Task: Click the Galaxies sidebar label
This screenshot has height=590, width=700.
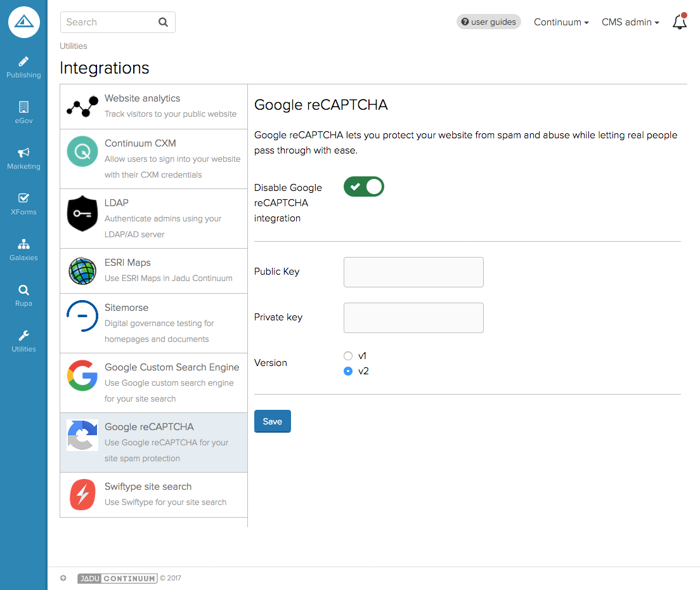Action: point(23,258)
